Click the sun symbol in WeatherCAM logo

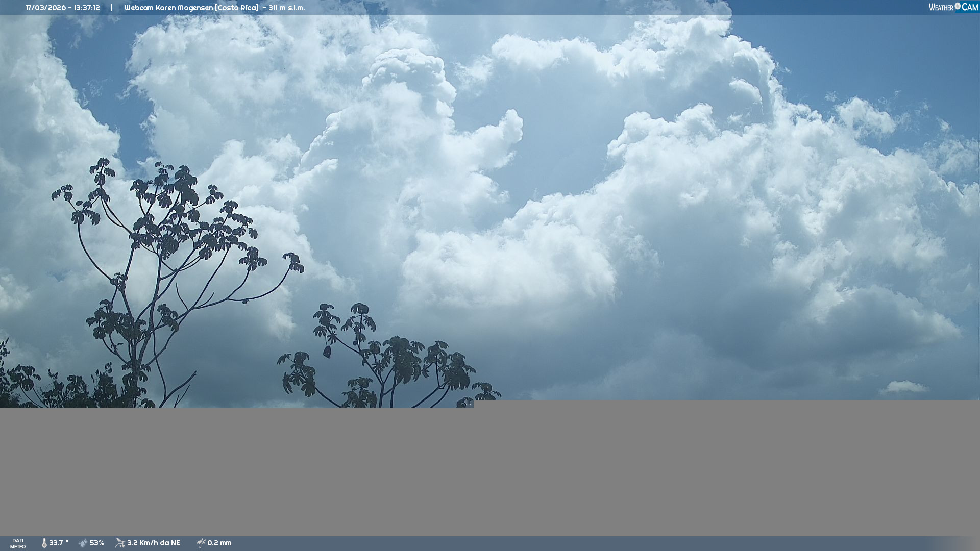pyautogui.click(x=958, y=6)
